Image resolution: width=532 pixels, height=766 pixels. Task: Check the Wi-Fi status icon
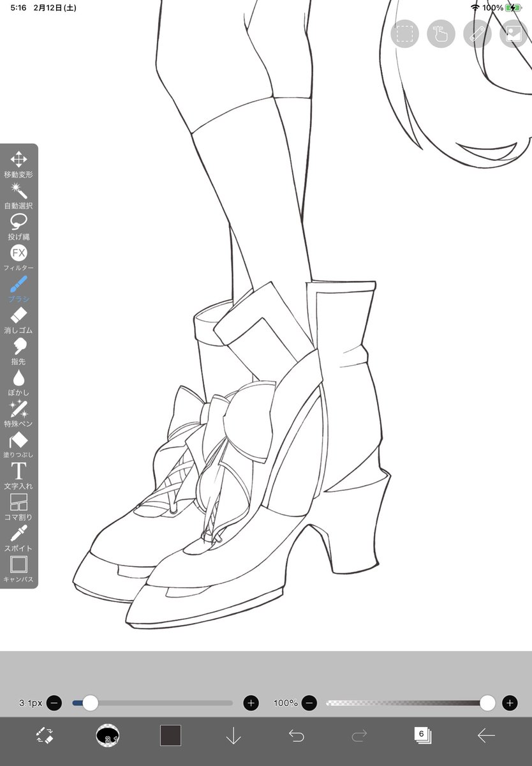point(475,8)
